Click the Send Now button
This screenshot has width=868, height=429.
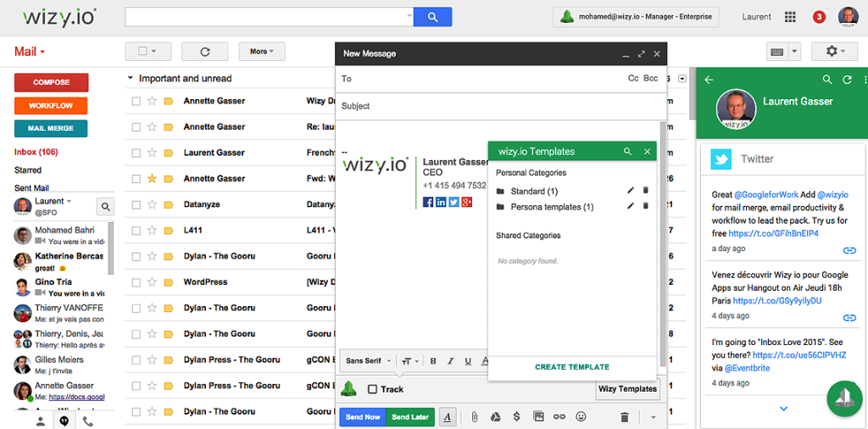click(363, 417)
